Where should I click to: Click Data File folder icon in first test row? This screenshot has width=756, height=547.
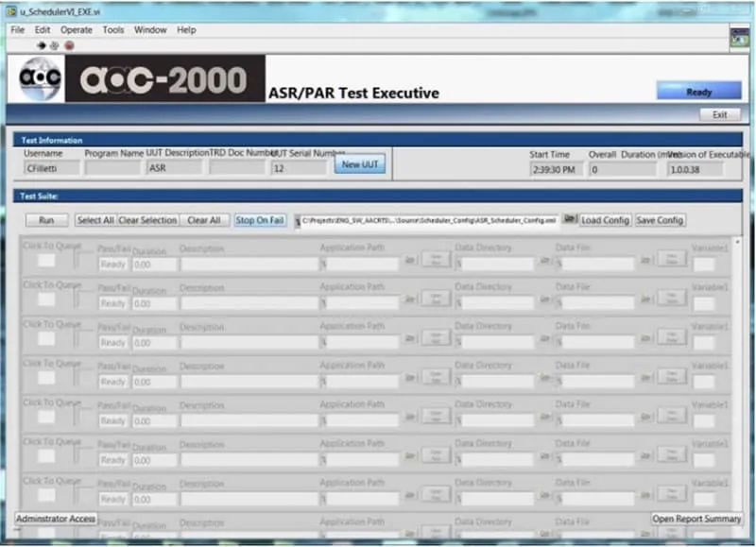tap(645, 260)
